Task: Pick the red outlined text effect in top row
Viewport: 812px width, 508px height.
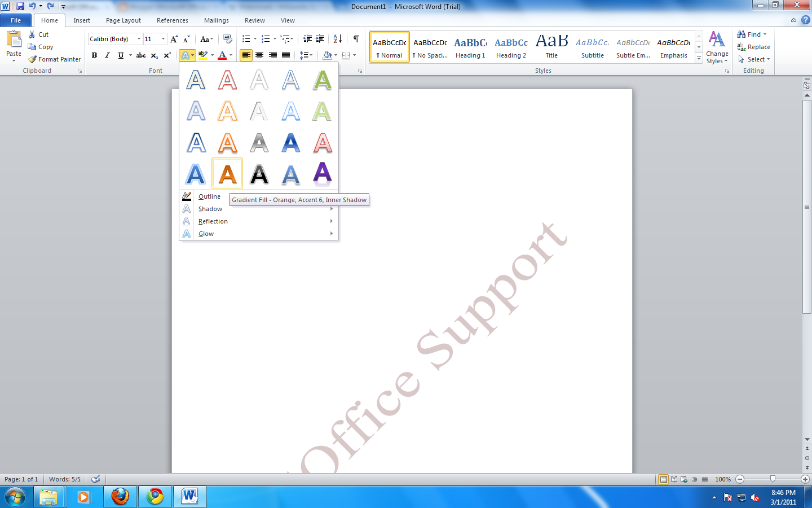Action: click(227, 80)
